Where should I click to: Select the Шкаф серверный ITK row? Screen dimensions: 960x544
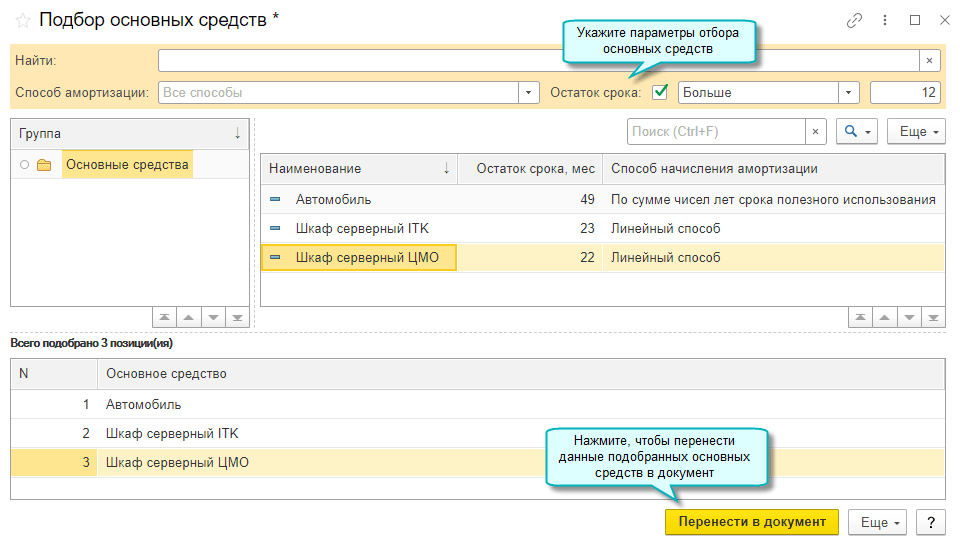[362, 229]
